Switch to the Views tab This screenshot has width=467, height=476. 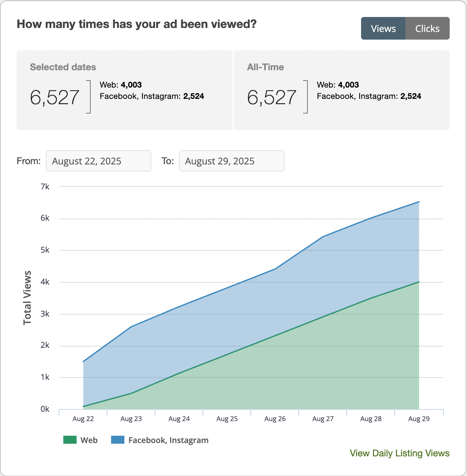pyautogui.click(x=383, y=29)
